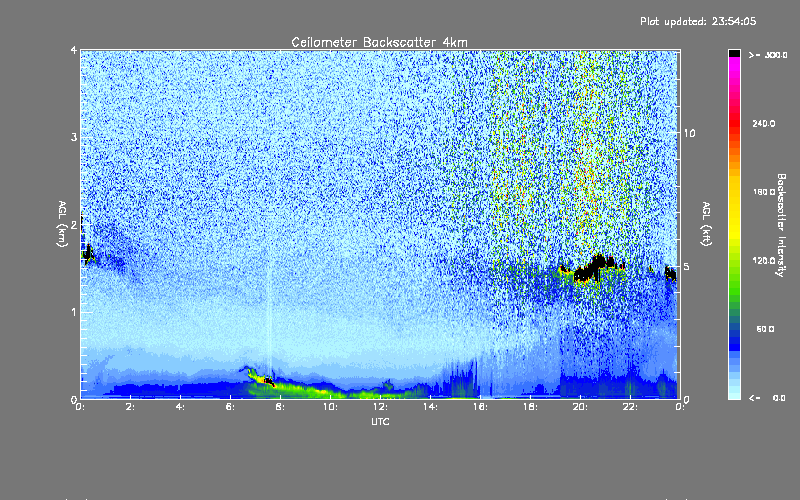Click the 'Backscatter Intensity' colorbar label
800x500 pixels.
781,225
